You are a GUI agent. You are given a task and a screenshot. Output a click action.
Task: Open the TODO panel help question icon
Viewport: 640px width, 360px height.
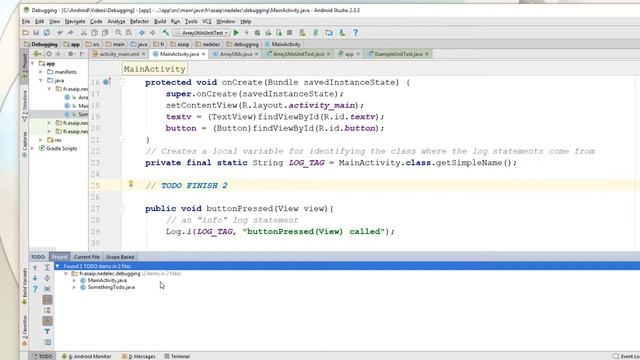pos(35,289)
